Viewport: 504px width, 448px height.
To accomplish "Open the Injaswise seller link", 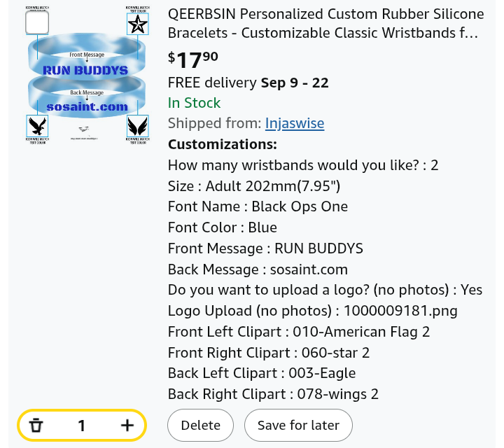I will 295,124.
